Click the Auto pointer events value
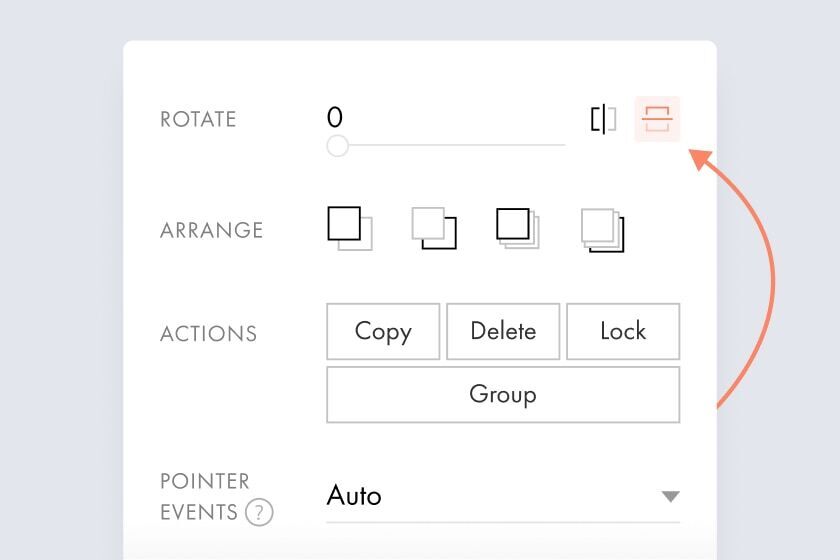The width and height of the screenshot is (840, 560). 354,496
